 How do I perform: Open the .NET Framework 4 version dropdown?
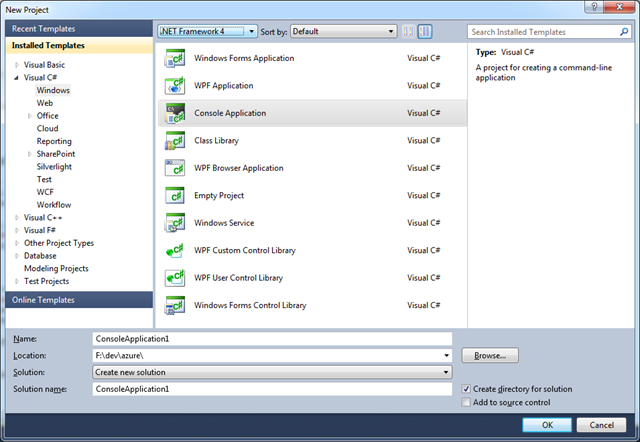click(x=208, y=31)
